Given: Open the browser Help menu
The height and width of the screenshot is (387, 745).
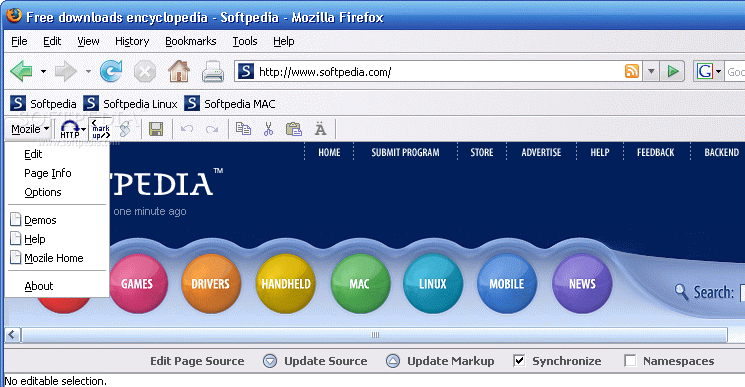Looking at the screenshot, I should (x=284, y=41).
